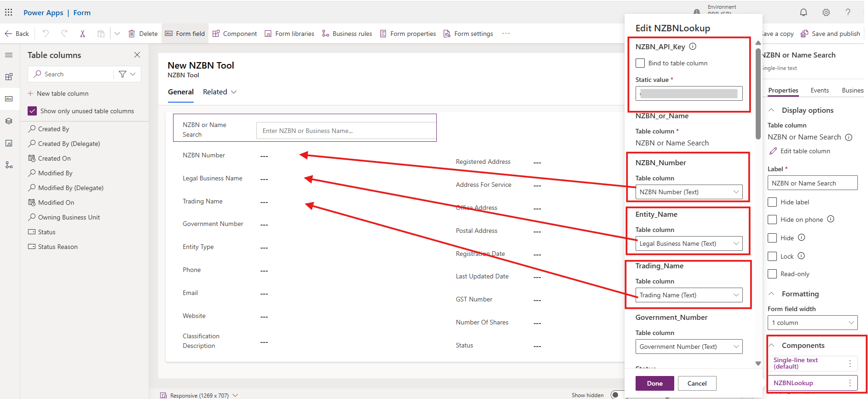Open the NZBN Number (Text) dropdown
Image resolution: width=868 pixels, height=399 pixels.
(x=689, y=192)
